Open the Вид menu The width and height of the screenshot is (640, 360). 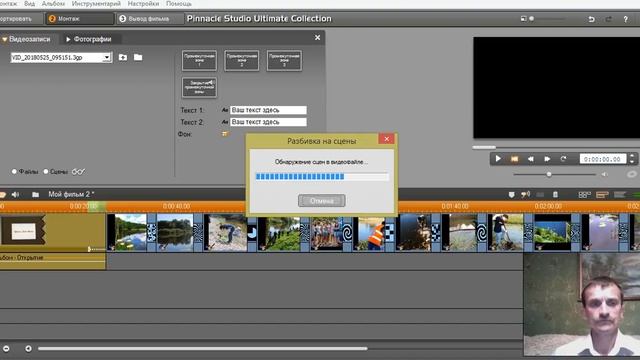[29, 3]
